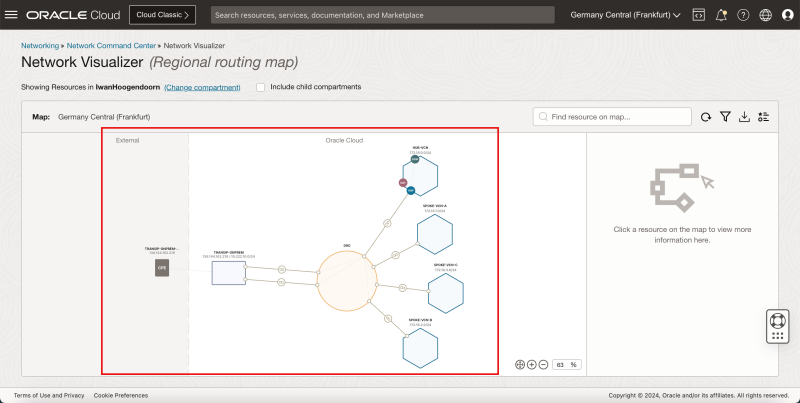
Task: Open the hamburger navigation menu
Action: click(x=12, y=15)
